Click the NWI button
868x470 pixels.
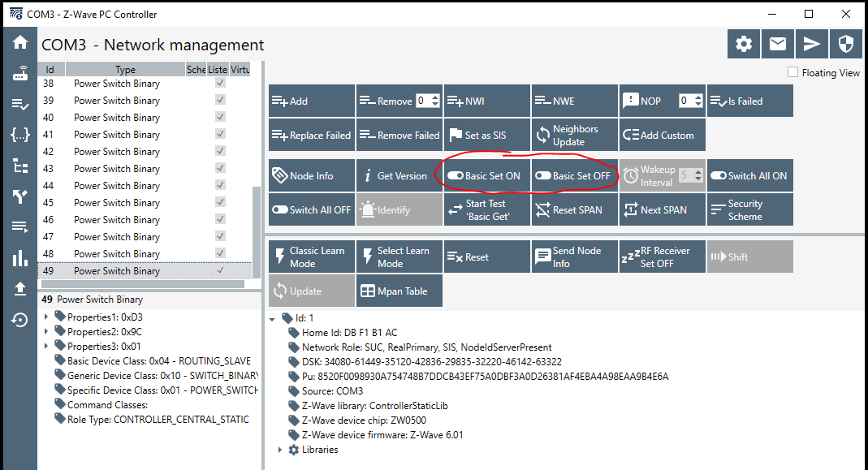487,101
